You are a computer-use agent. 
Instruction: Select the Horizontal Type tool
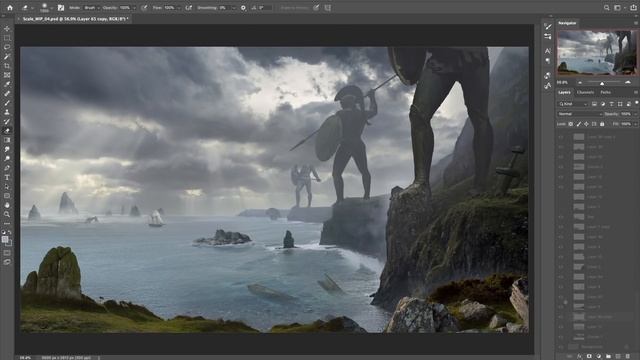coord(7,177)
